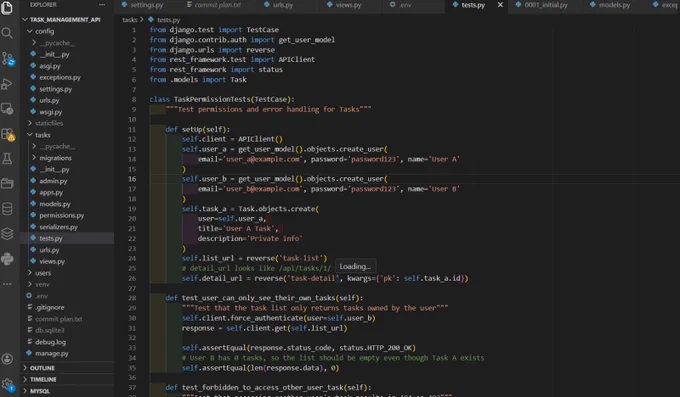Screen dimensions: 680x397
Task: Open the Search view icon
Action: [x=7, y=33]
